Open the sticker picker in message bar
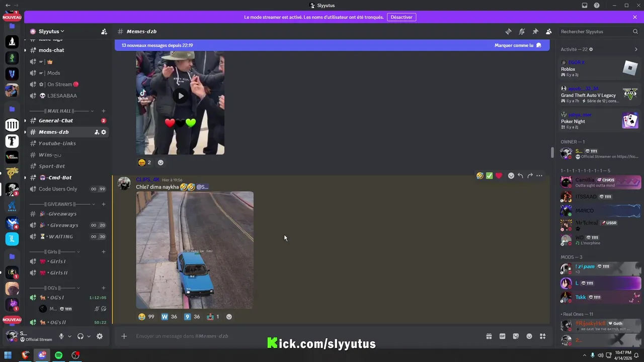Image resolution: width=644 pixels, height=362 pixels. point(516,336)
